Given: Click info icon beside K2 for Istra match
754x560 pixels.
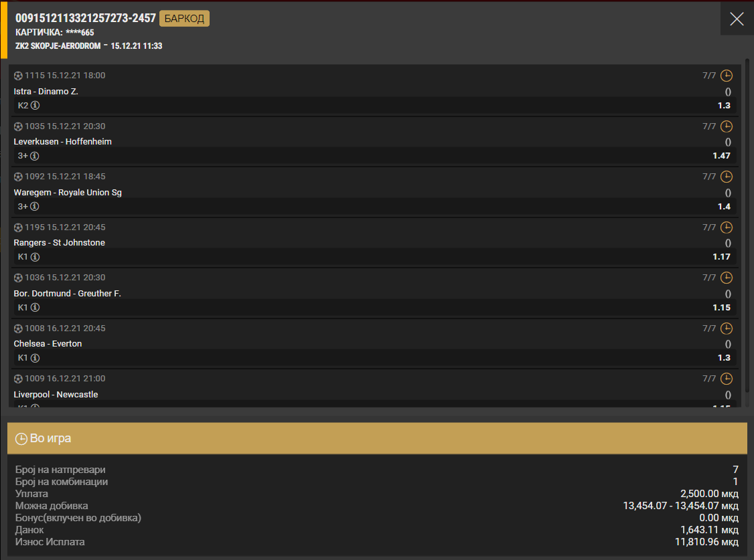Looking at the screenshot, I should [x=35, y=106].
